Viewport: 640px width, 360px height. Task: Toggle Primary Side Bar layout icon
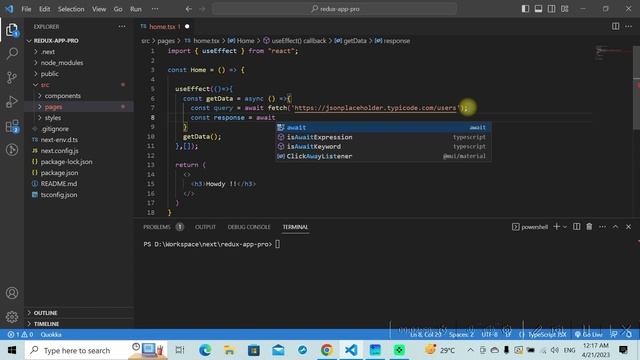click(x=525, y=9)
